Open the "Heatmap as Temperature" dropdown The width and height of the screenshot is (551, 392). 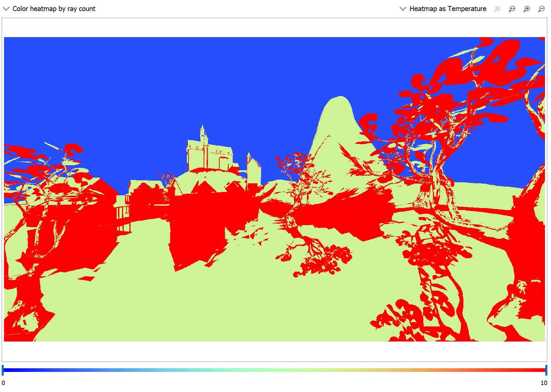click(447, 9)
